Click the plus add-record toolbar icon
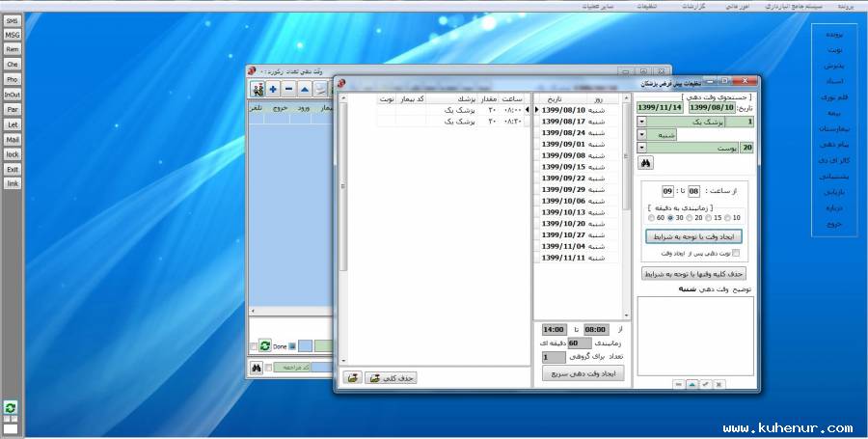Image resolution: width=868 pixels, height=439 pixels. click(x=273, y=89)
